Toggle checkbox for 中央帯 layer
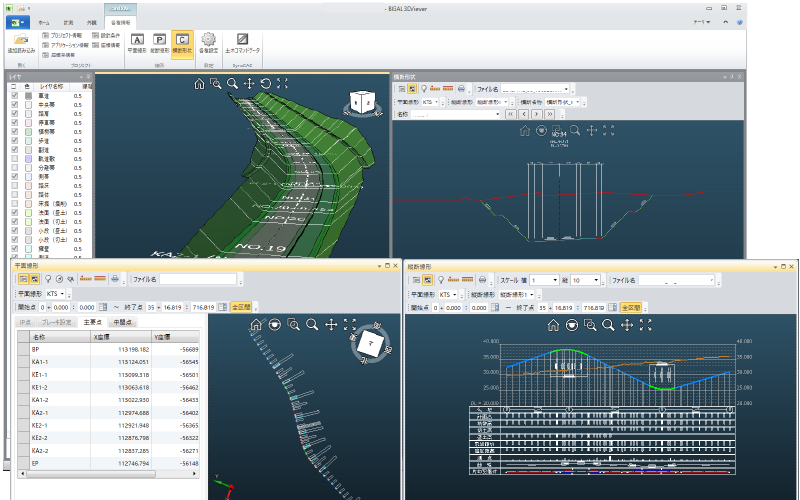The width and height of the screenshot is (800, 500). (x=14, y=105)
